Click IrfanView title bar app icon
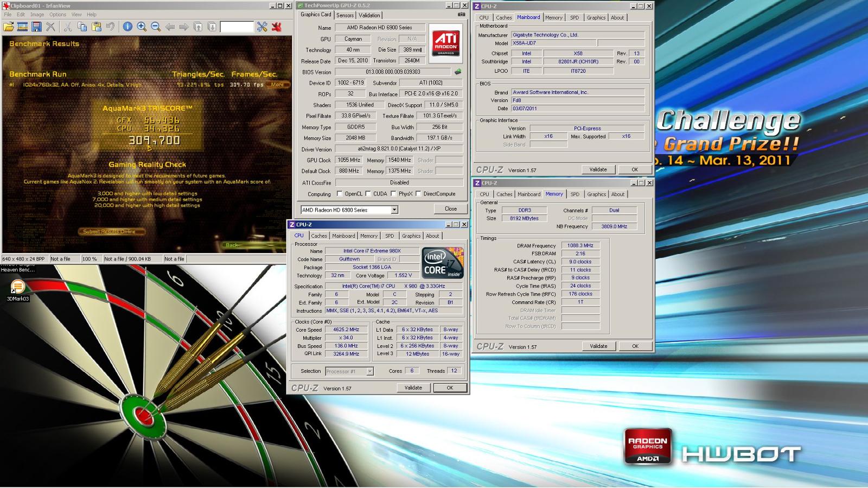The height and width of the screenshot is (488, 868). pyautogui.click(x=6, y=6)
